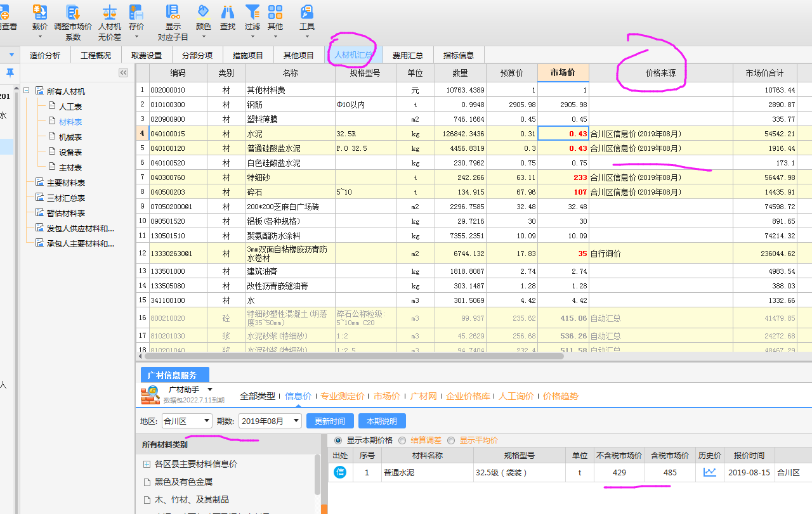Click the 广材助手 brick wall logo

(x=150, y=395)
